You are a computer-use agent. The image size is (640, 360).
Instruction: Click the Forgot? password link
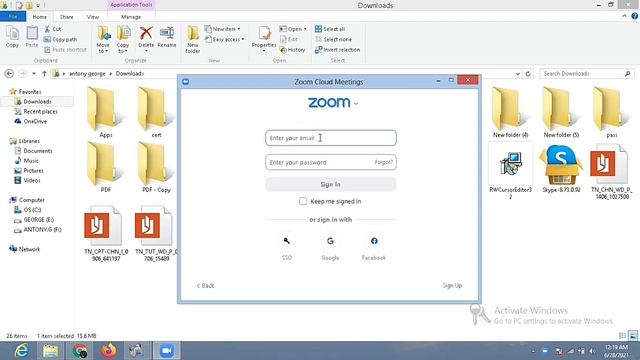click(384, 162)
